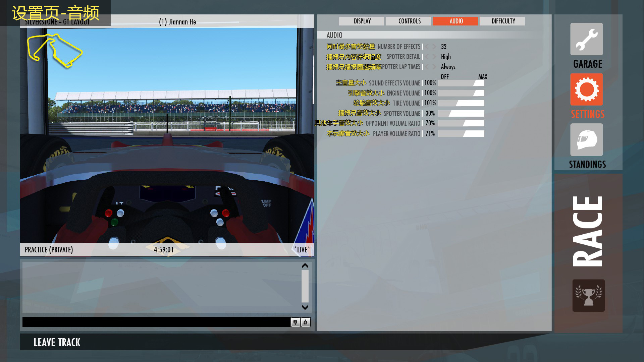
Task: Click the Player Volume Ratio 71% value
Action: click(x=430, y=133)
